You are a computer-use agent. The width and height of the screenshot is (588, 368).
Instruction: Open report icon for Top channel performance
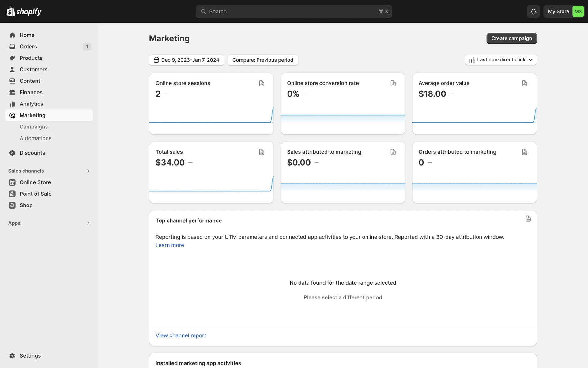coord(528,219)
